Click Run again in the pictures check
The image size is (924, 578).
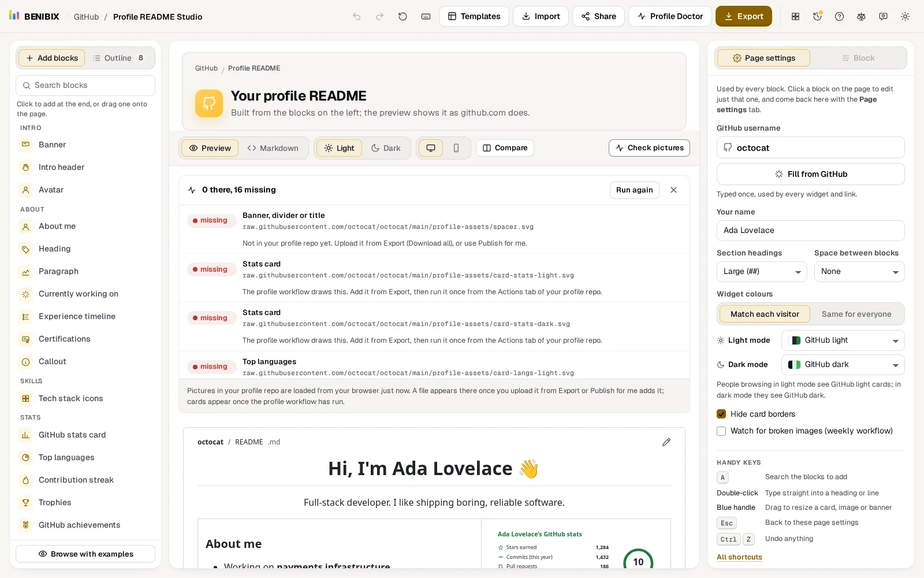635,190
